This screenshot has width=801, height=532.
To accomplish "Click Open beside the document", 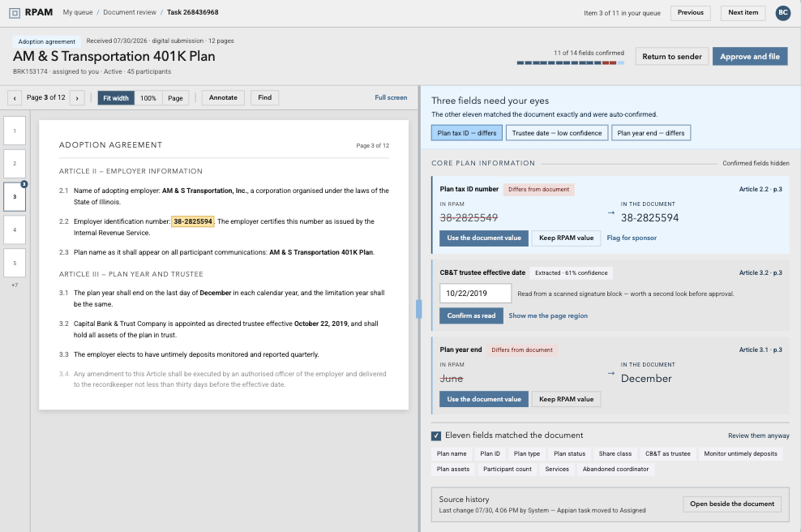I will (732, 504).
